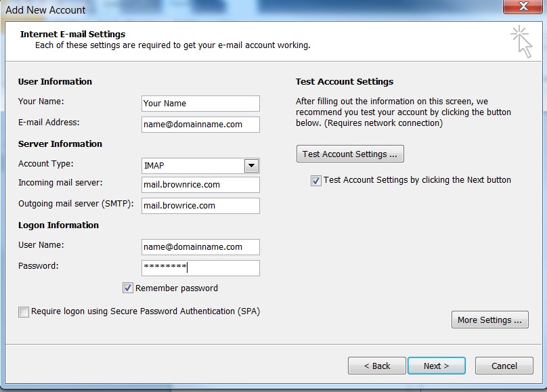Click the Test Account Settings button
This screenshot has height=392, width=547.
coord(350,154)
